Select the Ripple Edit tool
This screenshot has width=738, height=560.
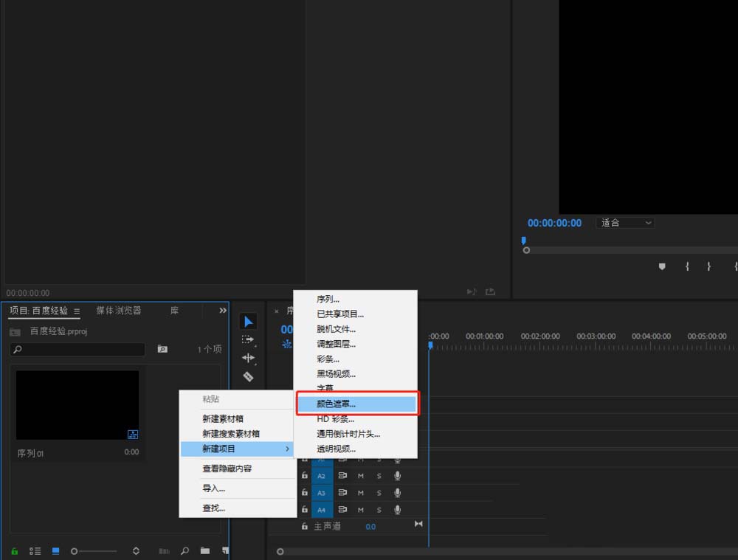click(x=248, y=358)
